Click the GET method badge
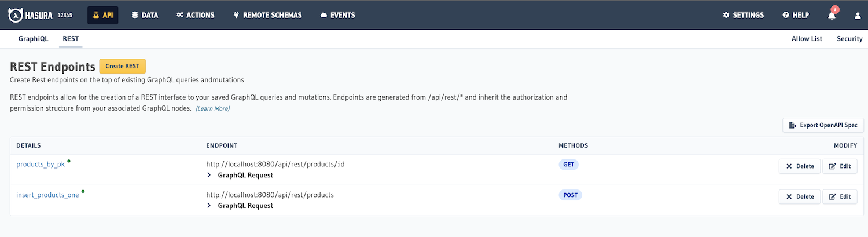This screenshot has width=868, height=237. (x=568, y=165)
